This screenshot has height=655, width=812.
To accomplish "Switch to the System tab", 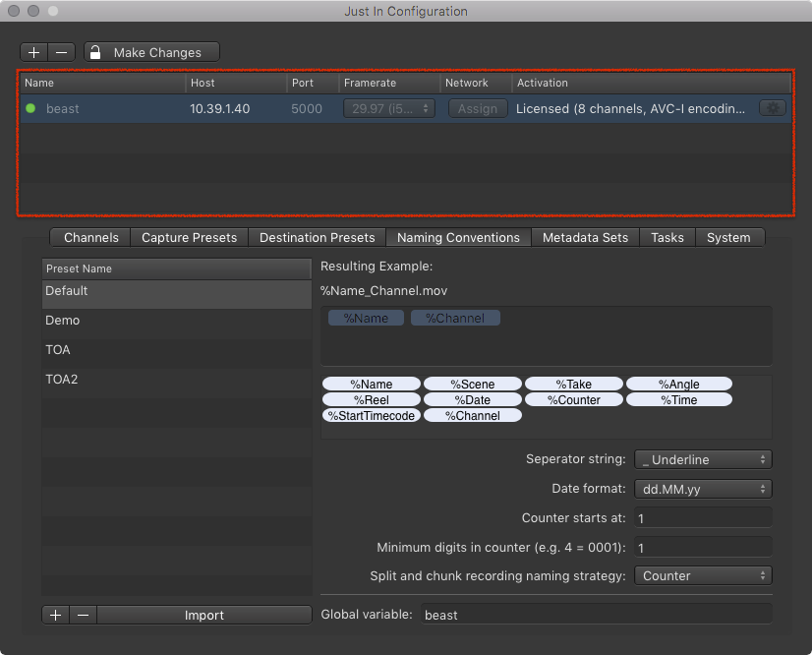I will point(728,237).
